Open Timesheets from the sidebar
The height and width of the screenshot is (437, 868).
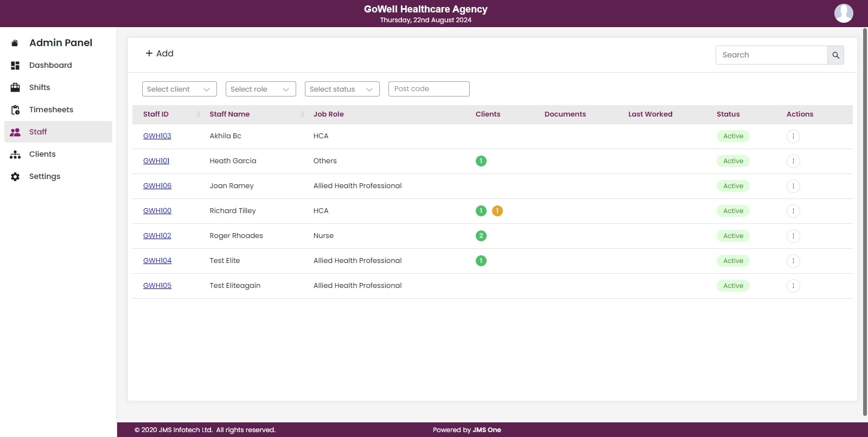[51, 110]
